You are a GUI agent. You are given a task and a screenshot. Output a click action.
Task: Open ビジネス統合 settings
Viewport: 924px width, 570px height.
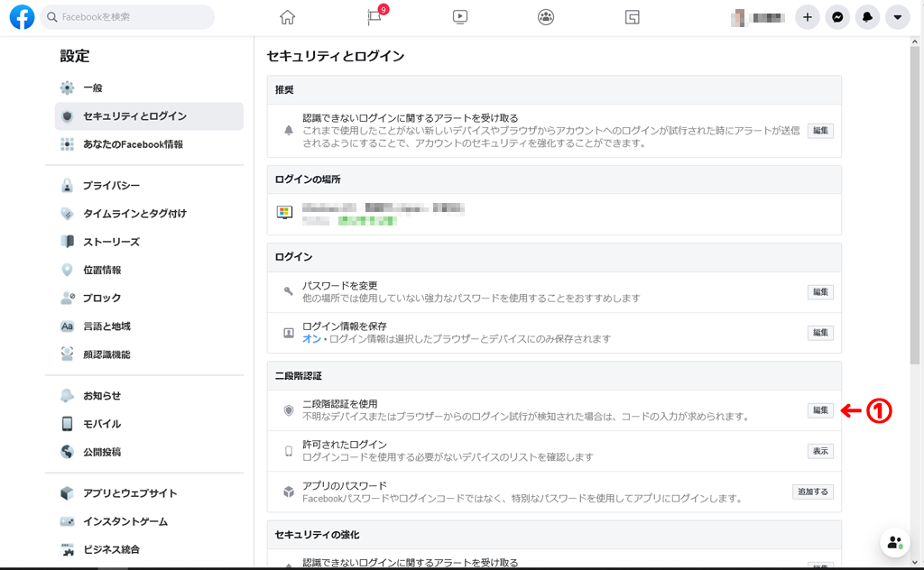149,550
